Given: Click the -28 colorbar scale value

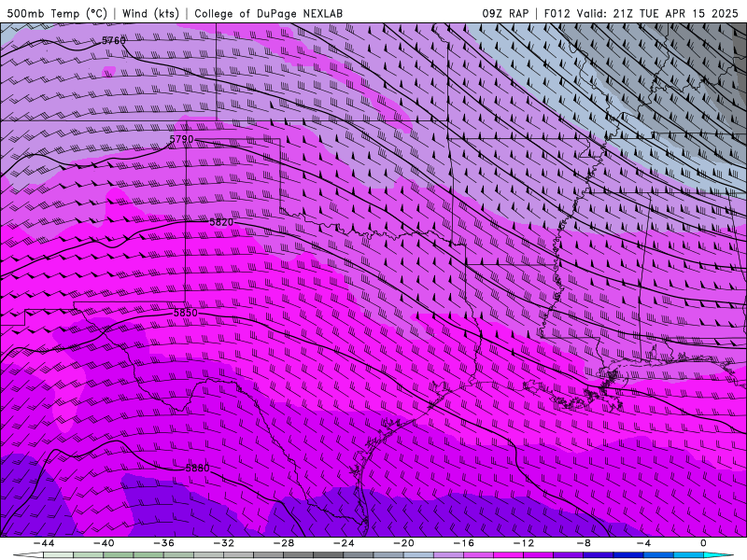Looking at the screenshot, I should 284,543.
